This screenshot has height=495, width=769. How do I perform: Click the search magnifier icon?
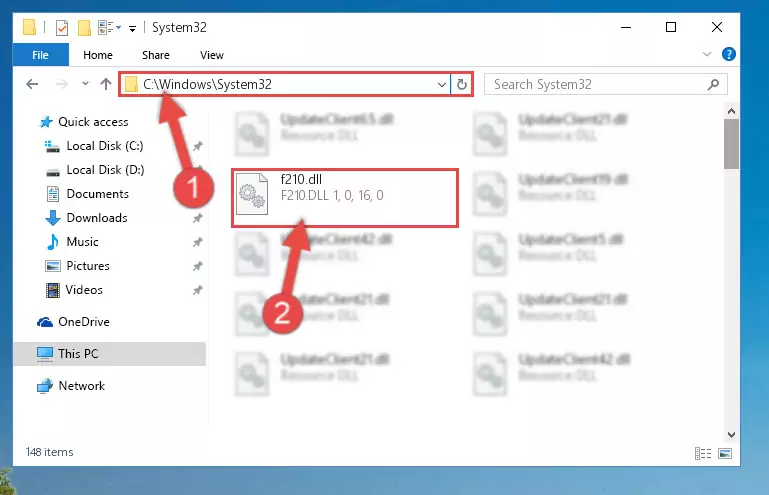coord(714,84)
